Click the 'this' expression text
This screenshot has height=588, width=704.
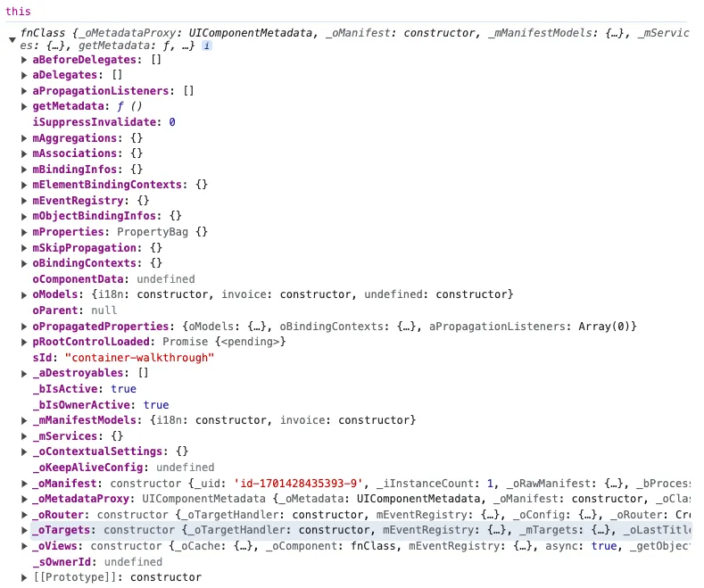tap(18, 12)
